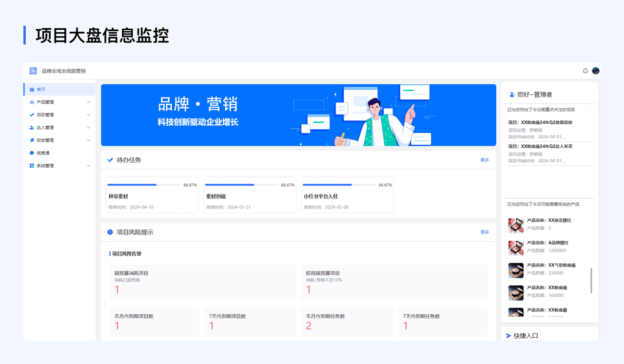Image resolution: width=624 pixels, height=364 pixels.
Task: Click the 项目风险告警 heading
Action: [x=127, y=253]
